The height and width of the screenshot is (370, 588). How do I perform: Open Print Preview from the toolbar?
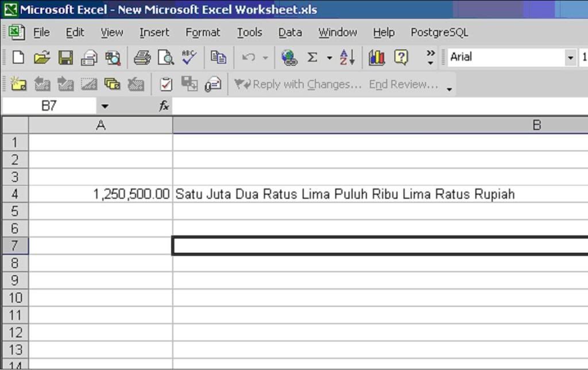coord(165,57)
